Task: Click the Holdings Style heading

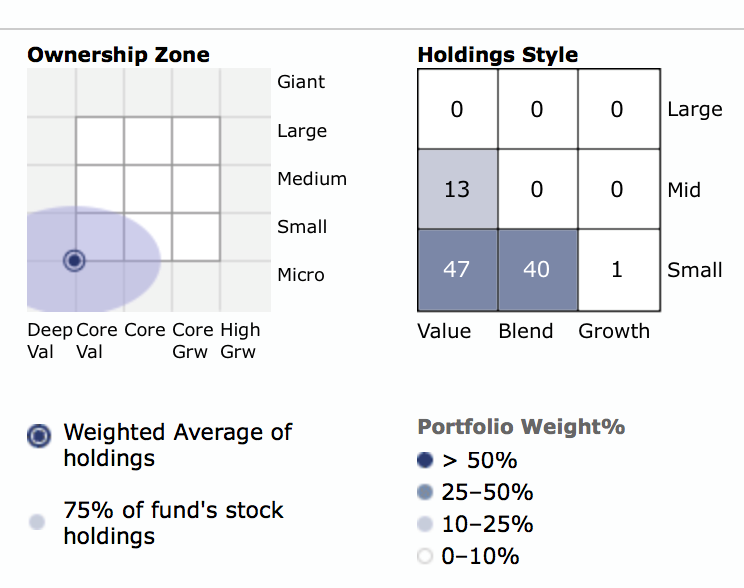Action: (497, 54)
